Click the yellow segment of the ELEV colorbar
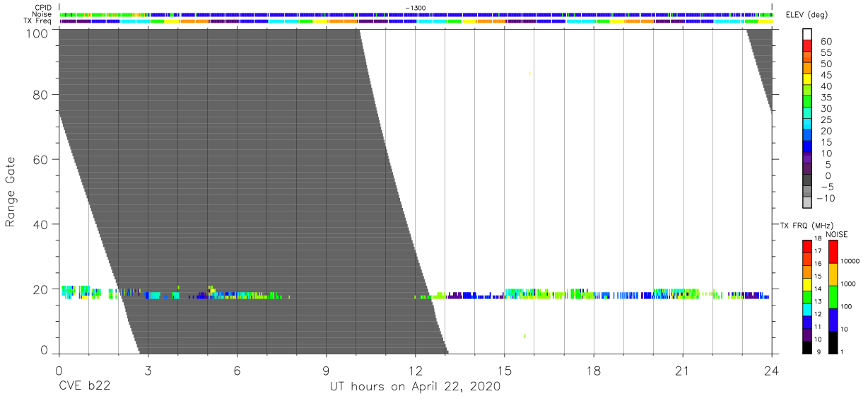The height and width of the screenshot is (401, 868). tap(808, 80)
